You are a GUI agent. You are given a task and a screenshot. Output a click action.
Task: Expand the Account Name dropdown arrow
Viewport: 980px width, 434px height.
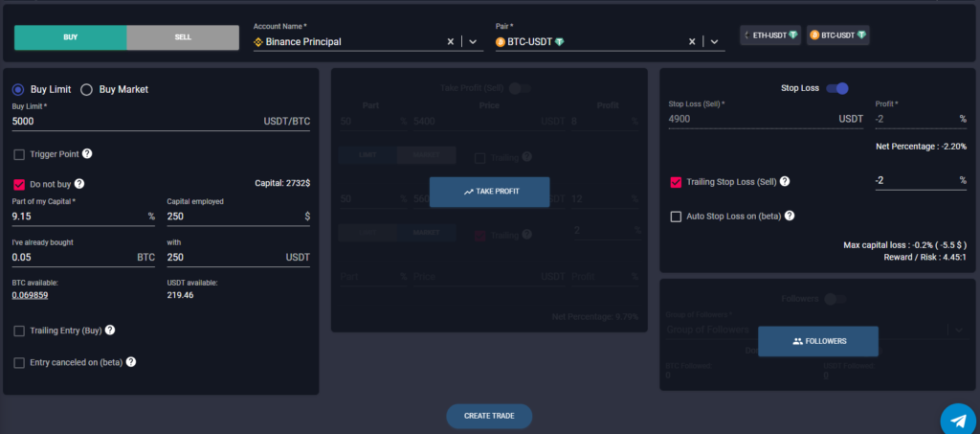tap(473, 42)
